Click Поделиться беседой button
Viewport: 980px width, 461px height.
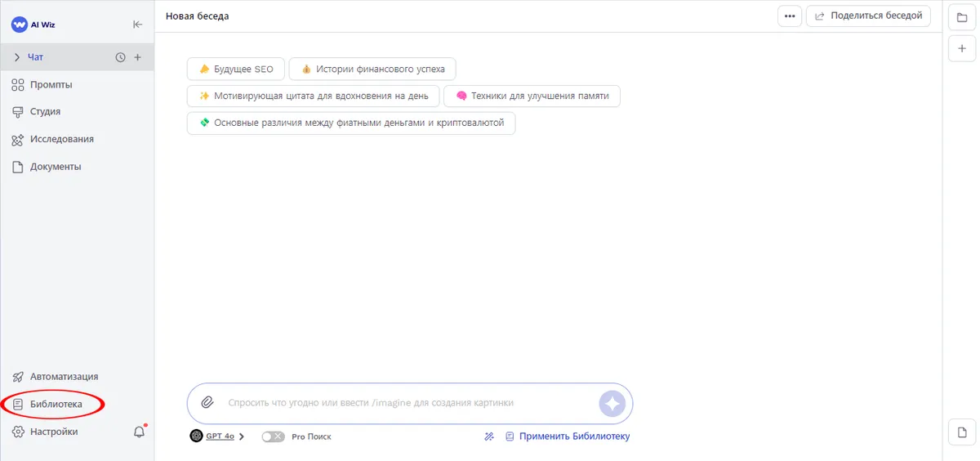pyautogui.click(x=868, y=16)
